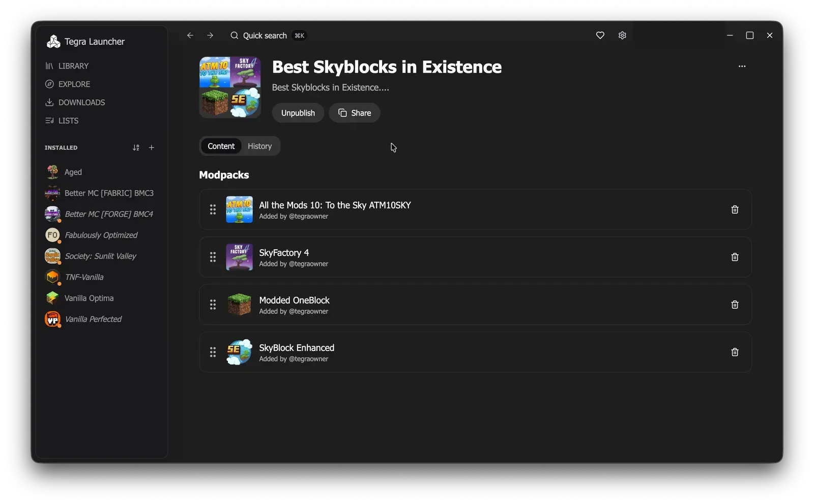The width and height of the screenshot is (814, 504).
Task: Open the Library section
Action: point(67,66)
